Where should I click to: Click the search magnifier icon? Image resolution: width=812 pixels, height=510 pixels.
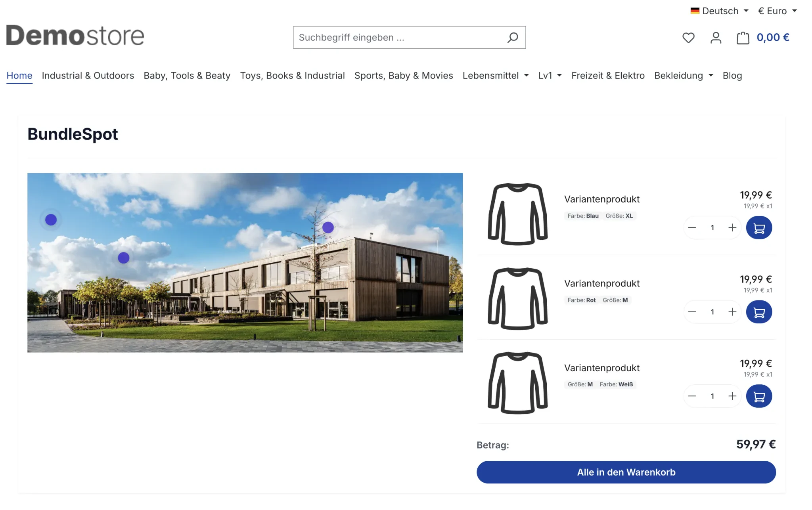[513, 38]
